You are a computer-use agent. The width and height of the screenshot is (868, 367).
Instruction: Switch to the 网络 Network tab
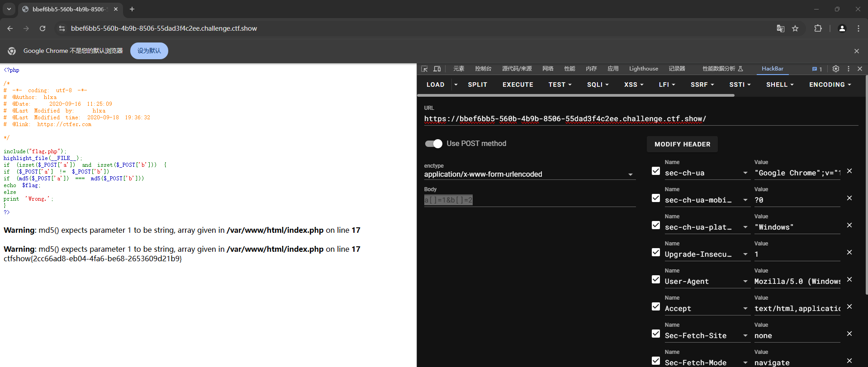click(x=548, y=69)
